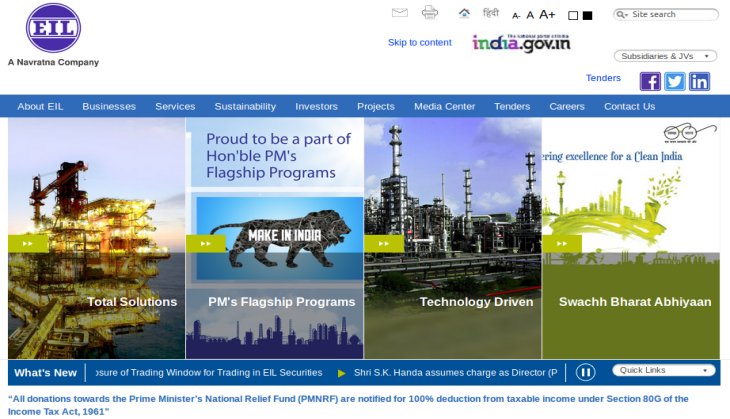
Task: Open the Facebook page icon
Action: coord(650,81)
